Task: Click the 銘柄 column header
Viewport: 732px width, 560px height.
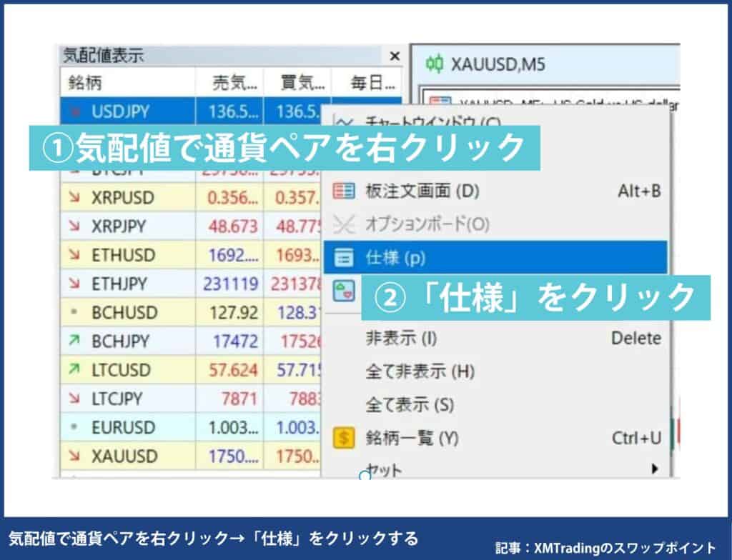Action: [128, 83]
